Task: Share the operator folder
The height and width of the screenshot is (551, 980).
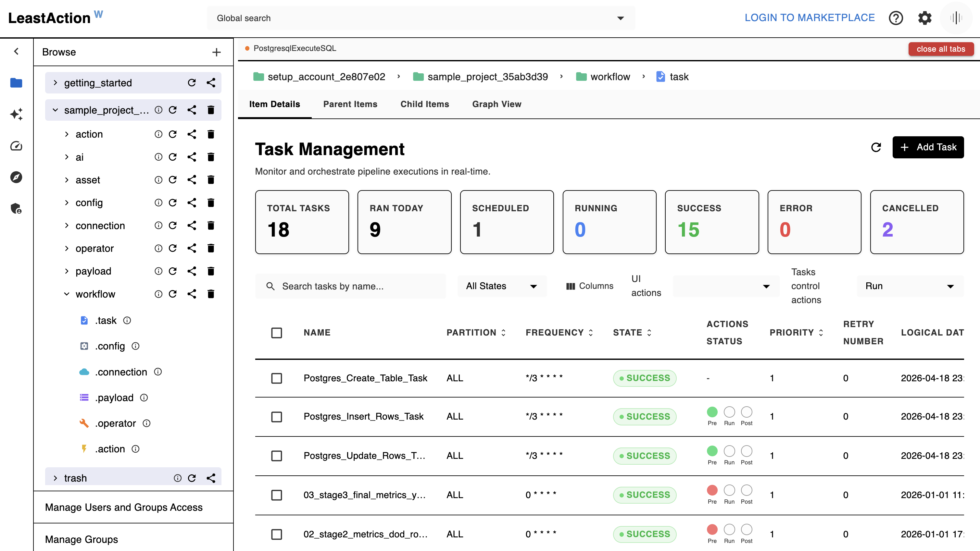Action: coord(192,248)
